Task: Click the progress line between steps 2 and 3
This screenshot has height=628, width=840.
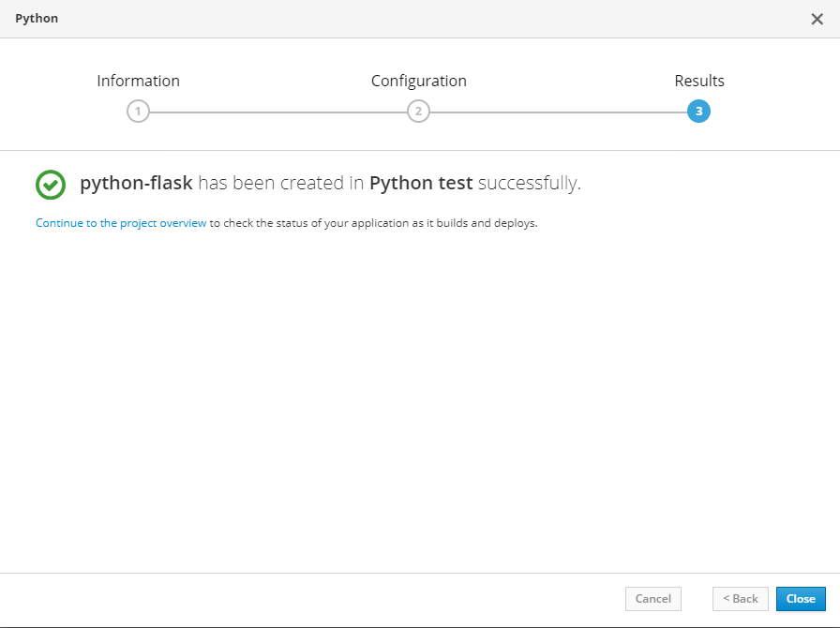Action: point(558,112)
